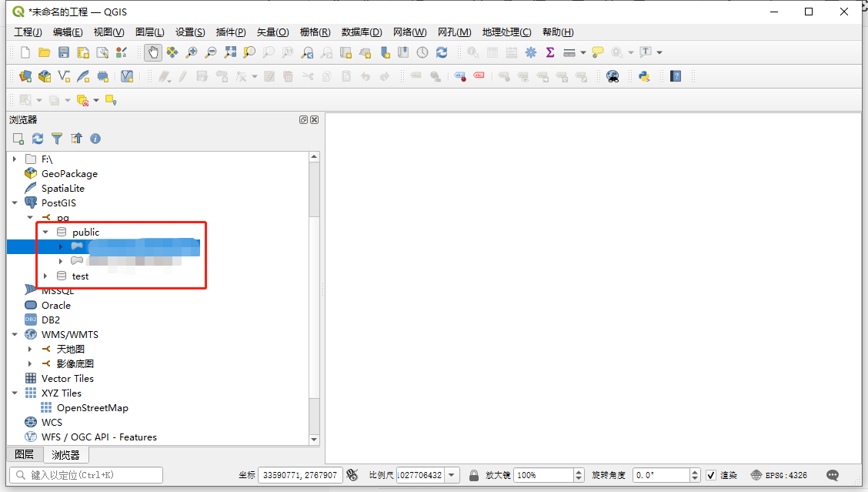This screenshot has height=492, width=868.
Task: Increase rotation with the up stepper
Action: pos(696,472)
